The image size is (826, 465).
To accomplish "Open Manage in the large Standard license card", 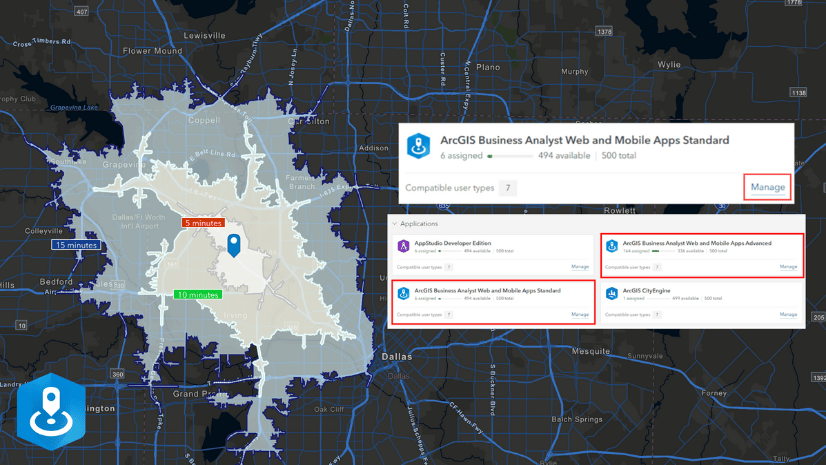I will point(768,187).
